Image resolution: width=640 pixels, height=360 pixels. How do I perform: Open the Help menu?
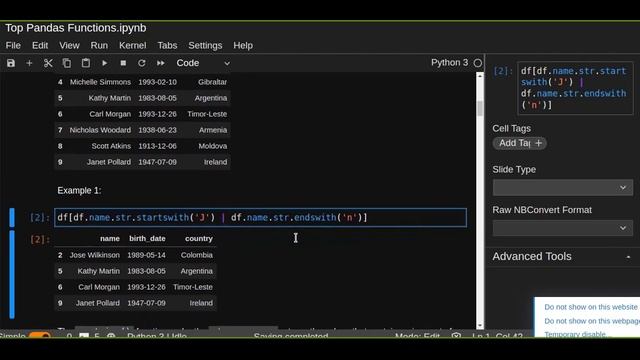243,45
